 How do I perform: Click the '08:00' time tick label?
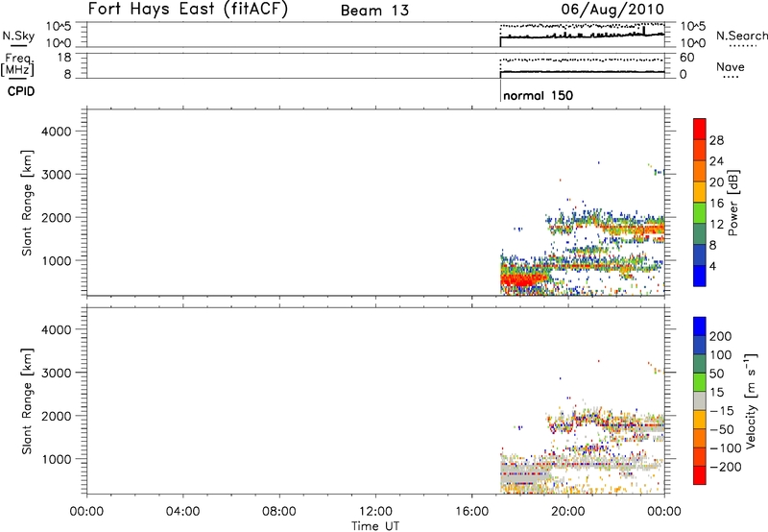point(279,512)
